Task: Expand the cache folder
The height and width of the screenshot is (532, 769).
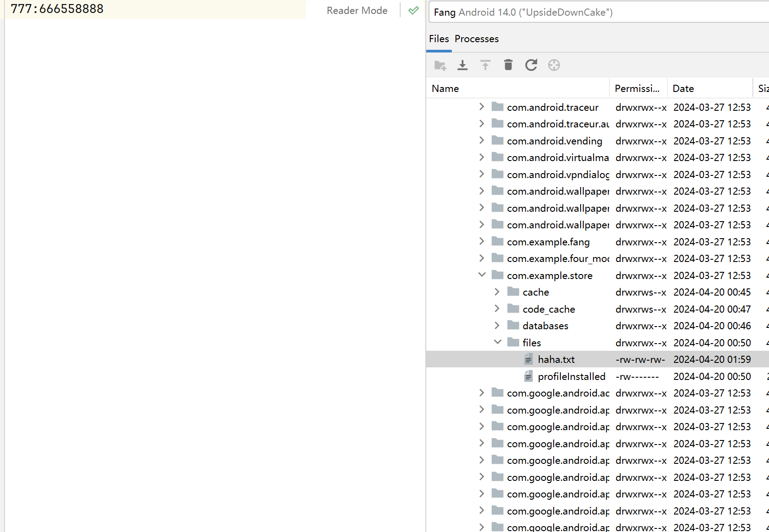Action: (x=497, y=292)
